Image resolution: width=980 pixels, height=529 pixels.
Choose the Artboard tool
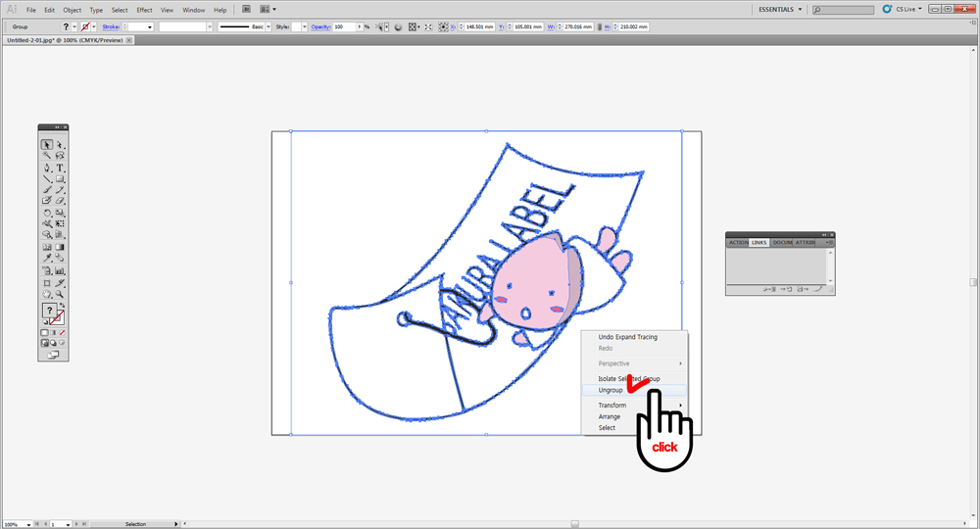pyautogui.click(x=47, y=283)
